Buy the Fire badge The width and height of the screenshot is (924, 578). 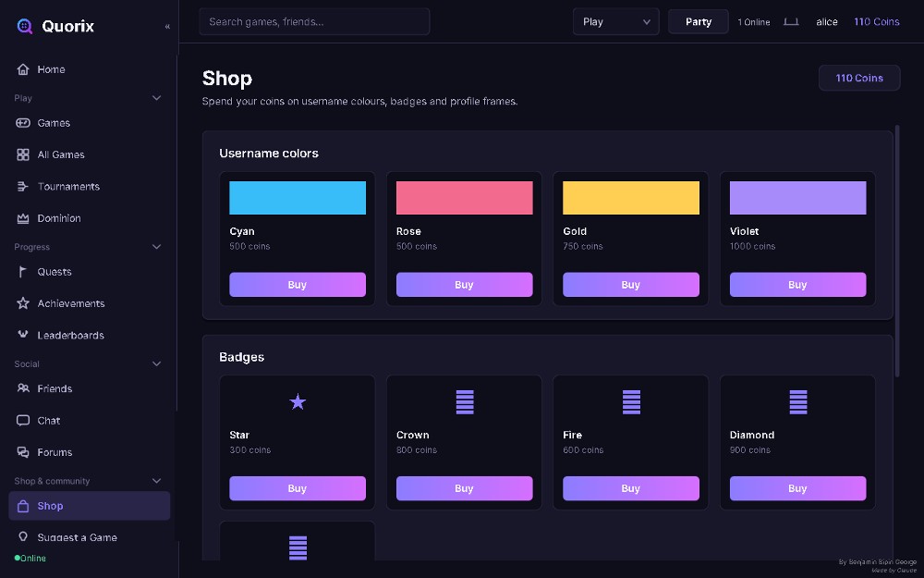tap(631, 488)
